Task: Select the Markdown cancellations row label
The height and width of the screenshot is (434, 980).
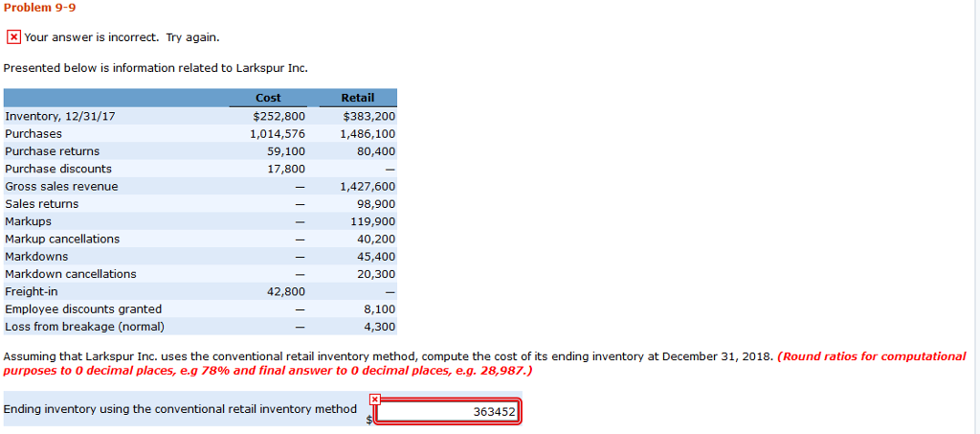Action: 71,274
